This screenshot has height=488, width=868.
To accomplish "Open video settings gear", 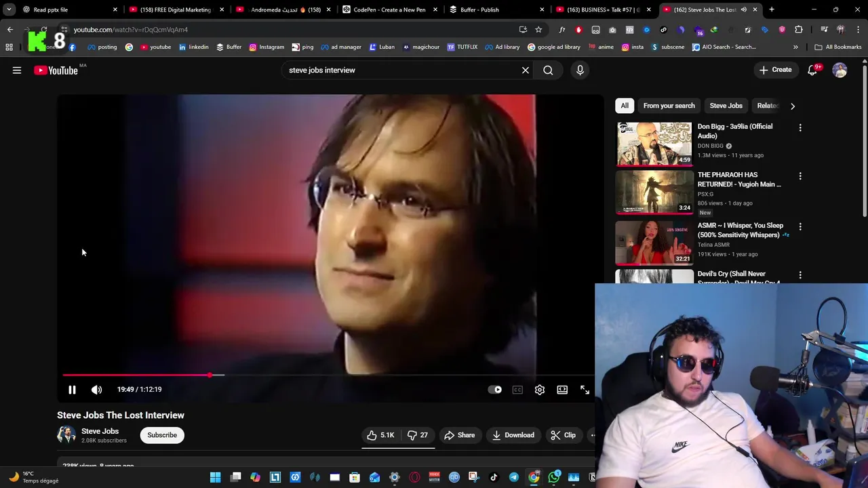I will [540, 390].
